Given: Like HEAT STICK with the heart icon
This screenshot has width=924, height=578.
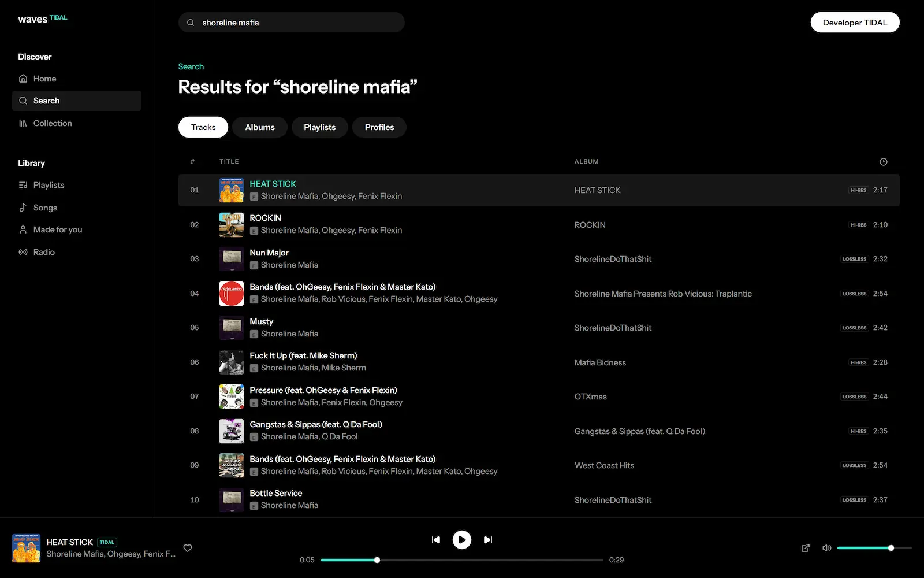Looking at the screenshot, I should pos(188,548).
